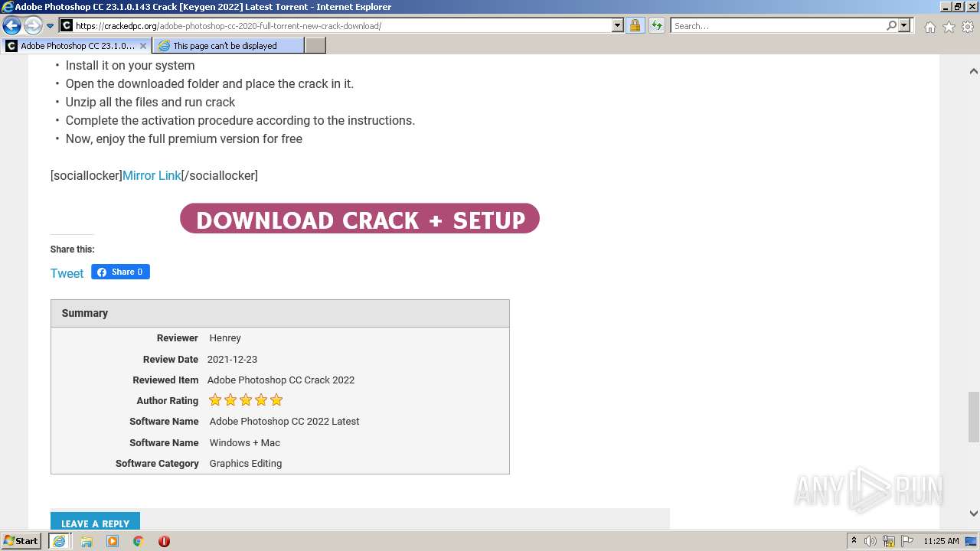Image resolution: width=980 pixels, height=551 pixels.
Task: Go forward with the Forward arrow button
Action: [33, 26]
